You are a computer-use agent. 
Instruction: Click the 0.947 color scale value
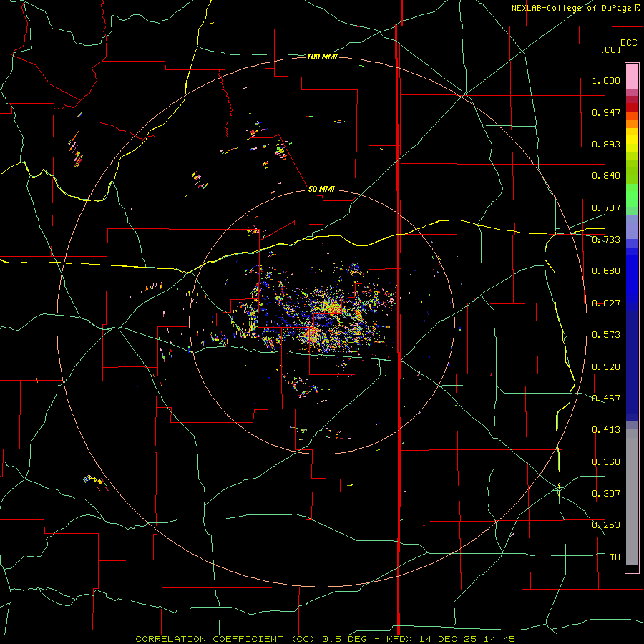pyautogui.click(x=606, y=112)
